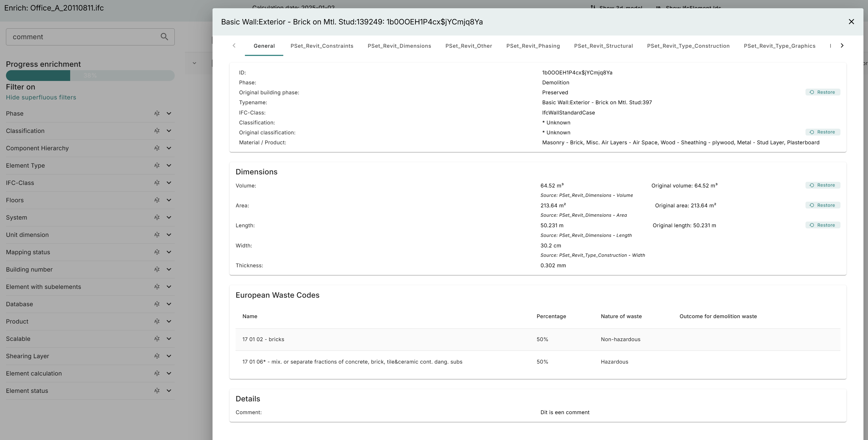Sort Phase filter alphabetically

click(157, 114)
